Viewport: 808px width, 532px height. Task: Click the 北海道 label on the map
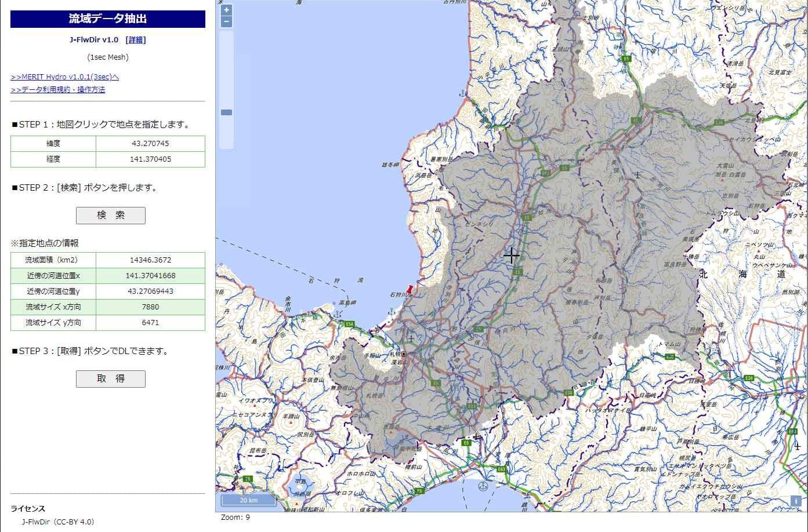click(x=743, y=274)
